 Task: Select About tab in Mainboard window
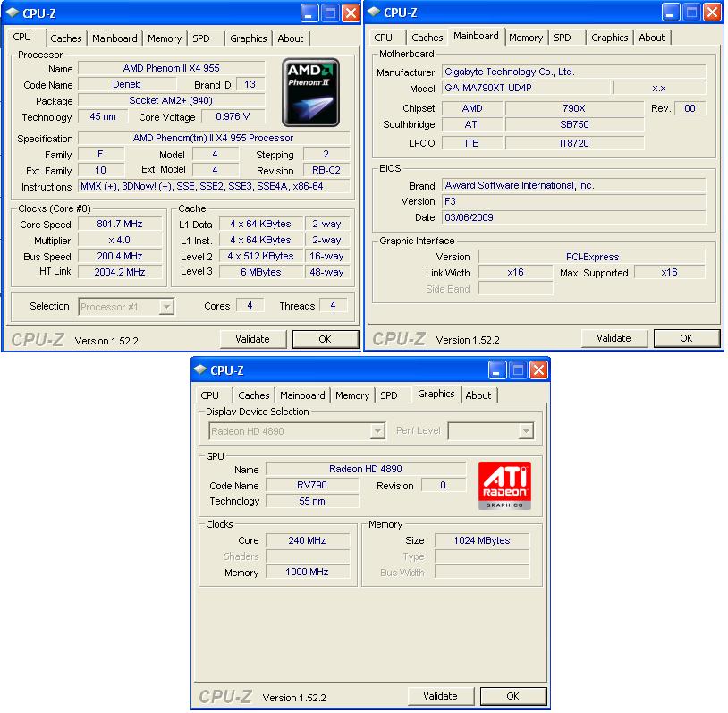[x=651, y=38]
